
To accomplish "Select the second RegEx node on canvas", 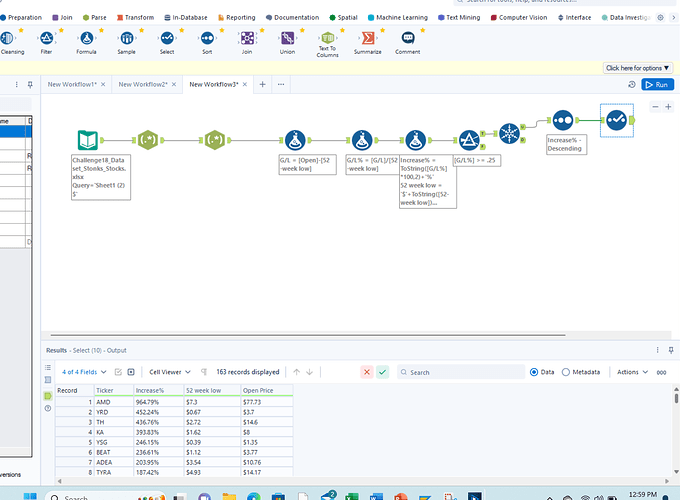I will [x=215, y=140].
